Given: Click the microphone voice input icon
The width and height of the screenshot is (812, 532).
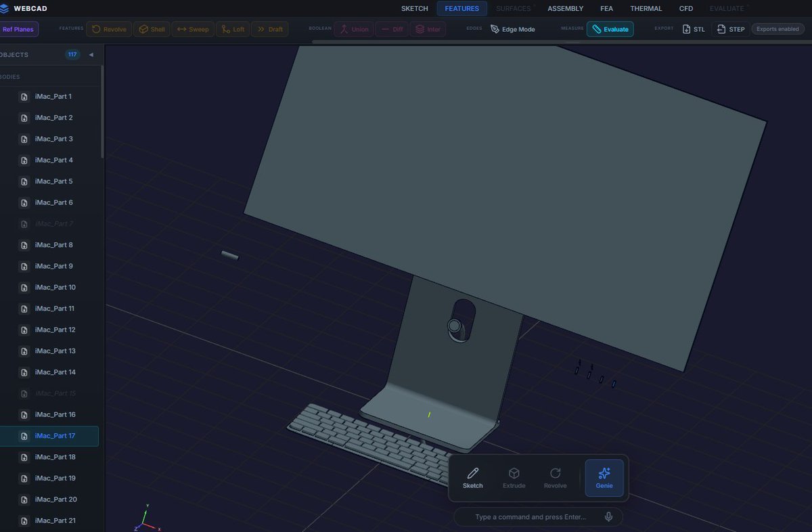Looking at the screenshot, I should (x=608, y=517).
